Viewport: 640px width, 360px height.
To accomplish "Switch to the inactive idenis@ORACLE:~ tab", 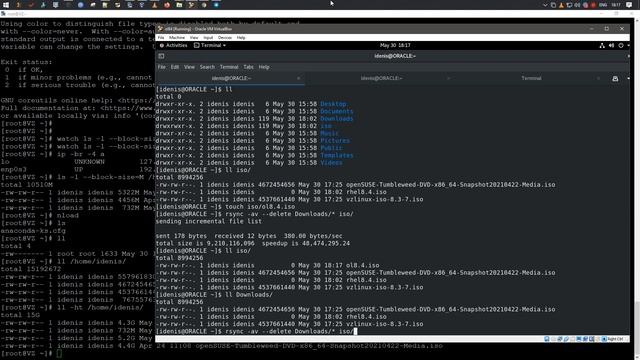I will 381,78.
